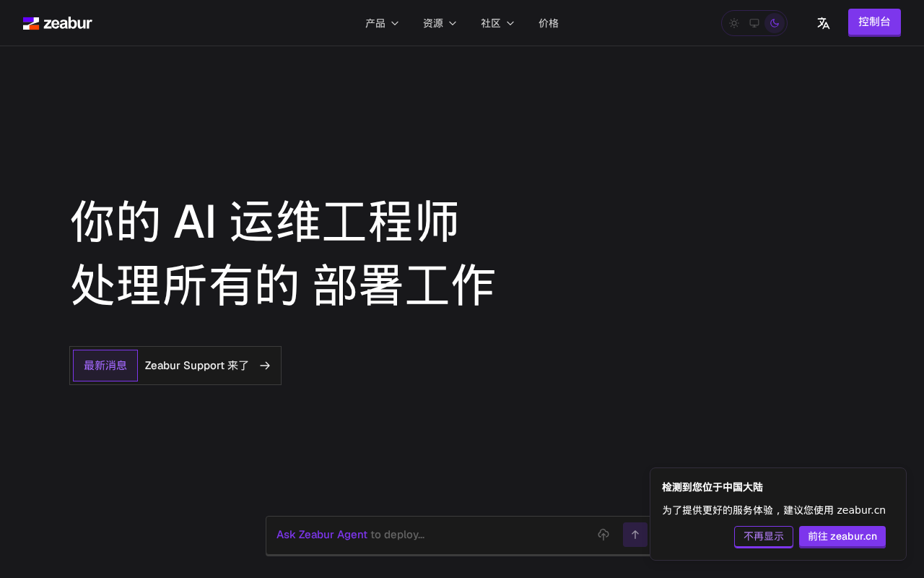Click the 最新消息 badge
This screenshot has width=924, height=578.
[x=105, y=366]
